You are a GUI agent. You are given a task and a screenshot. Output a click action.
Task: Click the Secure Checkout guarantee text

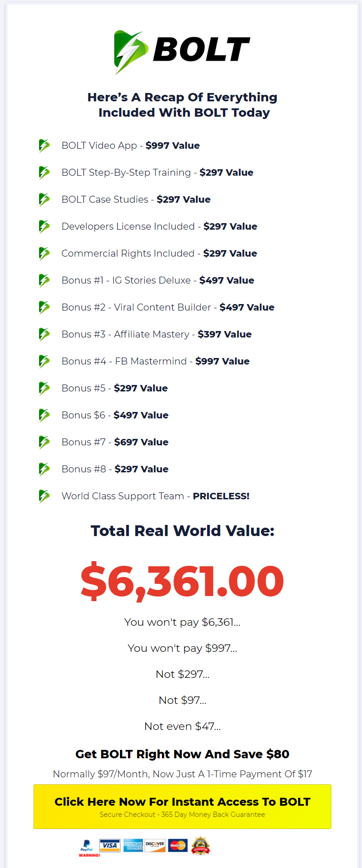click(x=182, y=814)
